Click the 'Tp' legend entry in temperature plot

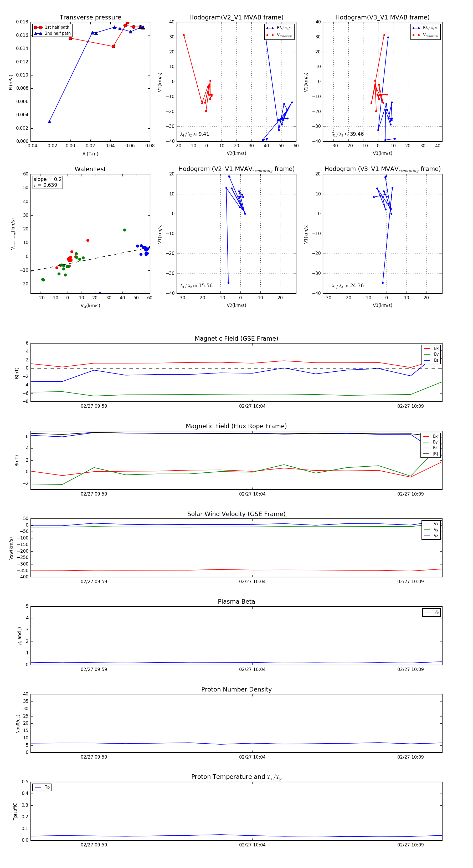coord(42,788)
